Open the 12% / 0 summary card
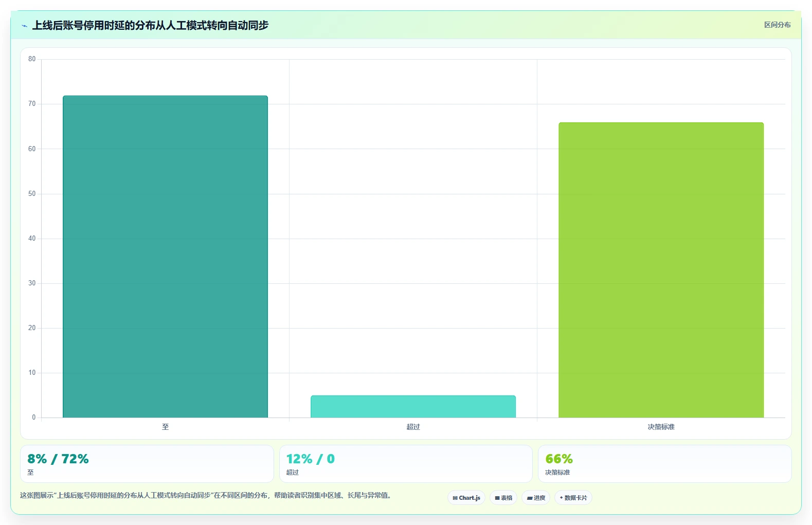812x525 pixels. point(406,464)
